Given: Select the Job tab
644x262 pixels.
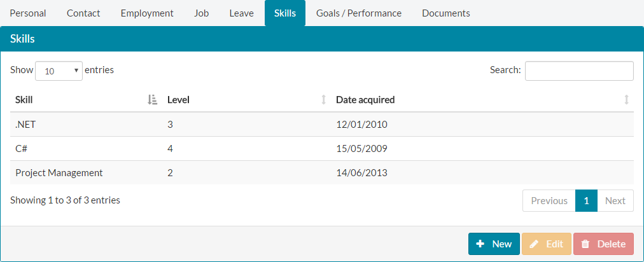Looking at the screenshot, I should tap(201, 13).
